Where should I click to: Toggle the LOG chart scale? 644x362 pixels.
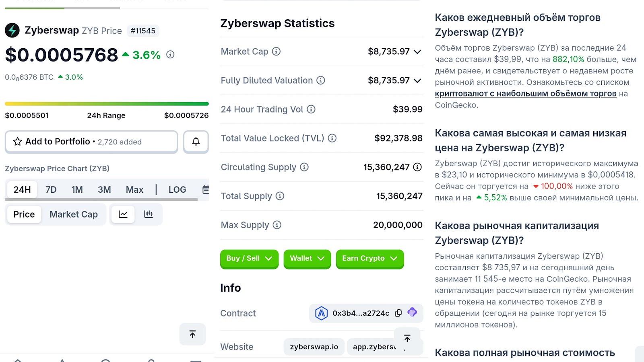click(x=177, y=189)
